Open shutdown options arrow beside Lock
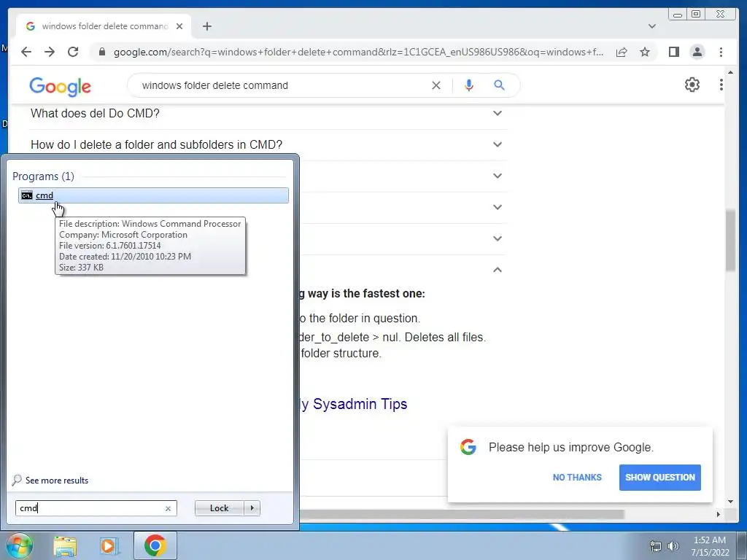 (x=252, y=508)
